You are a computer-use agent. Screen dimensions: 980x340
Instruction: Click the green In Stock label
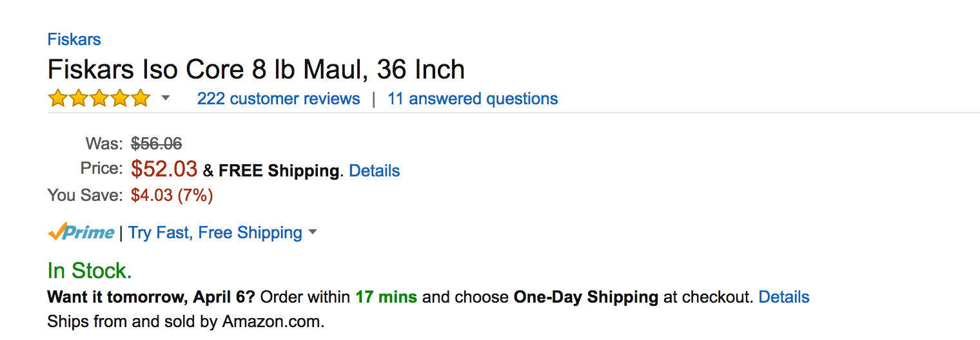pos(90,270)
